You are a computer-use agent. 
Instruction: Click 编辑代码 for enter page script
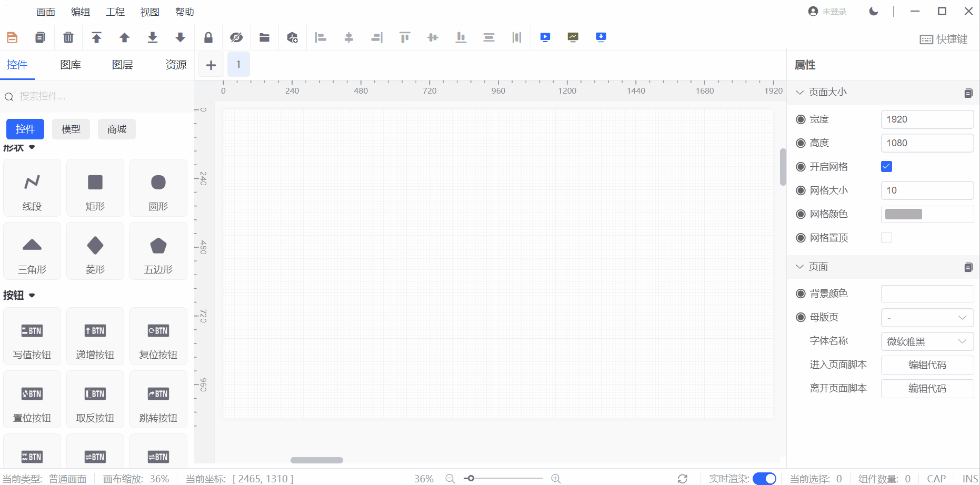click(x=927, y=365)
